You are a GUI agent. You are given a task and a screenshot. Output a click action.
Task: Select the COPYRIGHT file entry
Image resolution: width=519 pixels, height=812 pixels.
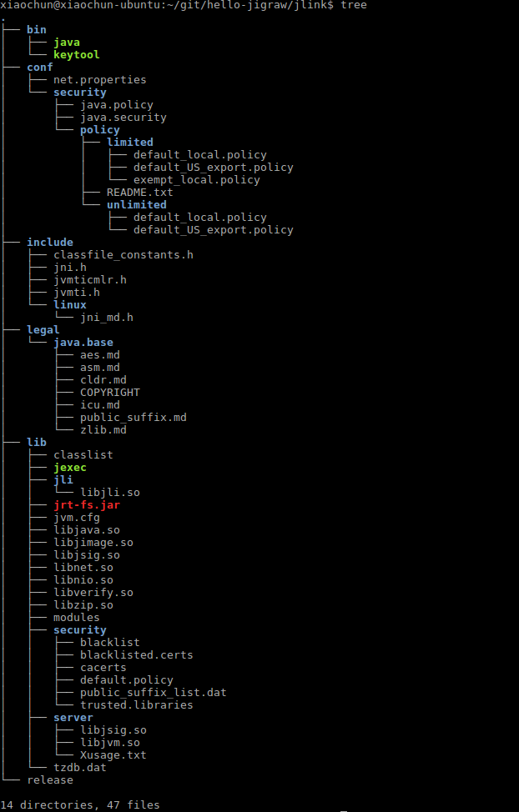click(x=109, y=393)
